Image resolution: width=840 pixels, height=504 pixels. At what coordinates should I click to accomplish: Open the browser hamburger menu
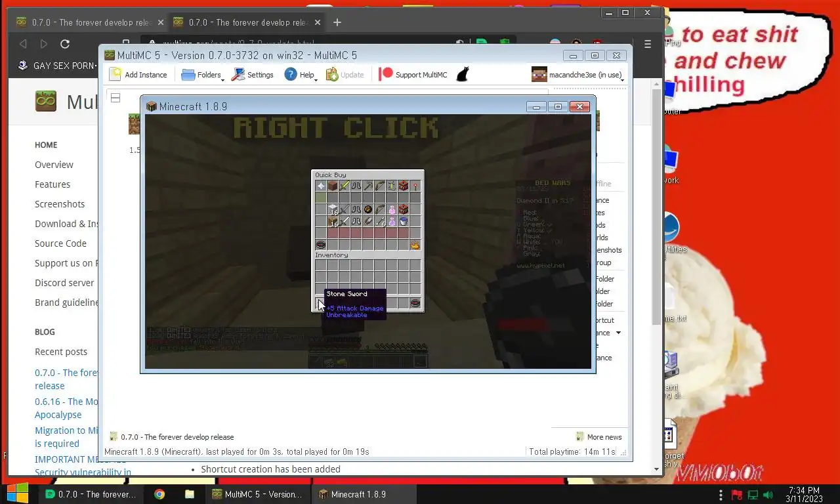[648, 44]
